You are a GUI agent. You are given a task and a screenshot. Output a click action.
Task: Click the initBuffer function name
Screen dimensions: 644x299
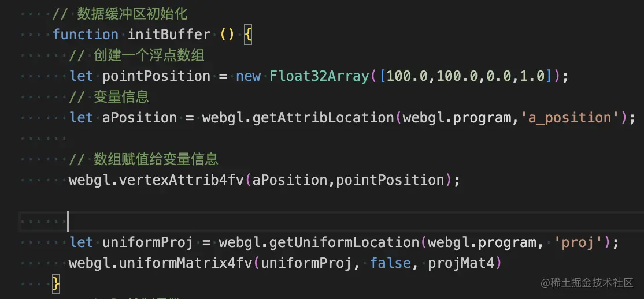coord(169,34)
